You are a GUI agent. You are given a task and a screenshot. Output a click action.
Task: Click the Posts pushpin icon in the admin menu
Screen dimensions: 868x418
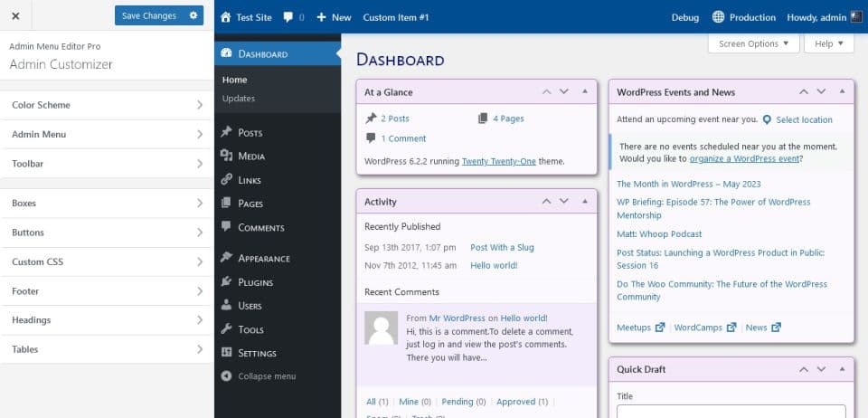[x=226, y=132]
